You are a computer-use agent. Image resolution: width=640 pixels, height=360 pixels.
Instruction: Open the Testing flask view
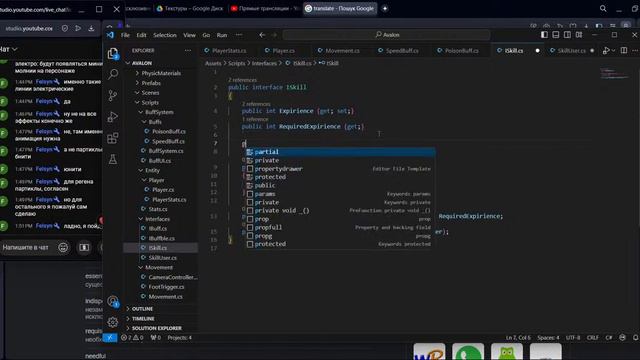113,159
